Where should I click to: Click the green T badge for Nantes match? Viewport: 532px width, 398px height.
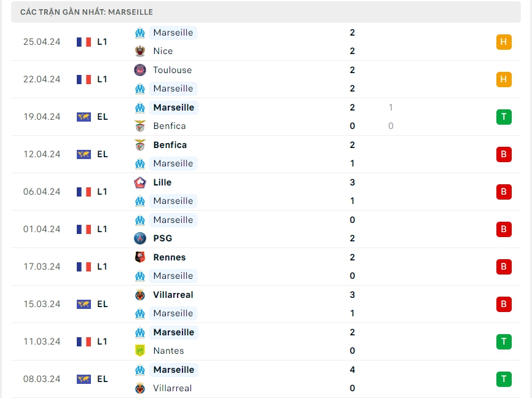[x=504, y=341]
